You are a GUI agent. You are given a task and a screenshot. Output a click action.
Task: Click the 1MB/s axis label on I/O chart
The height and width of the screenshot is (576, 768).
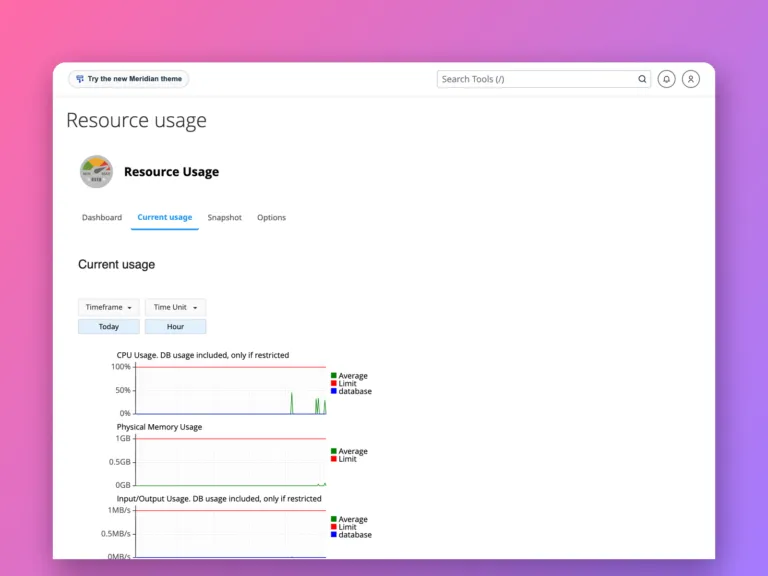pyautogui.click(x=119, y=510)
